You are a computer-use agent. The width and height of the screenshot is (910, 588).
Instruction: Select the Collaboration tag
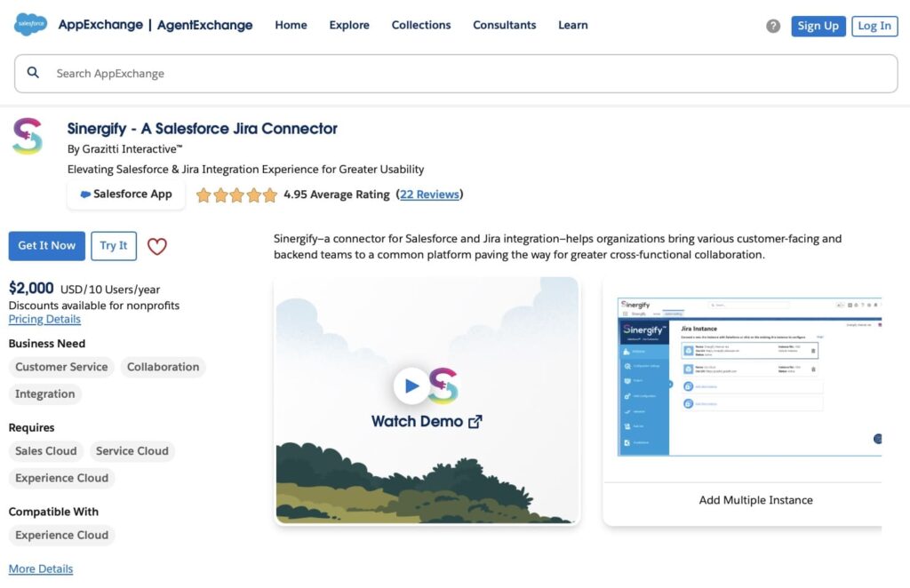point(163,367)
